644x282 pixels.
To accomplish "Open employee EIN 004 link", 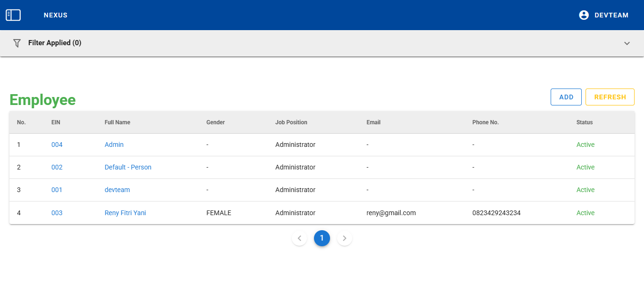I will click(x=57, y=145).
